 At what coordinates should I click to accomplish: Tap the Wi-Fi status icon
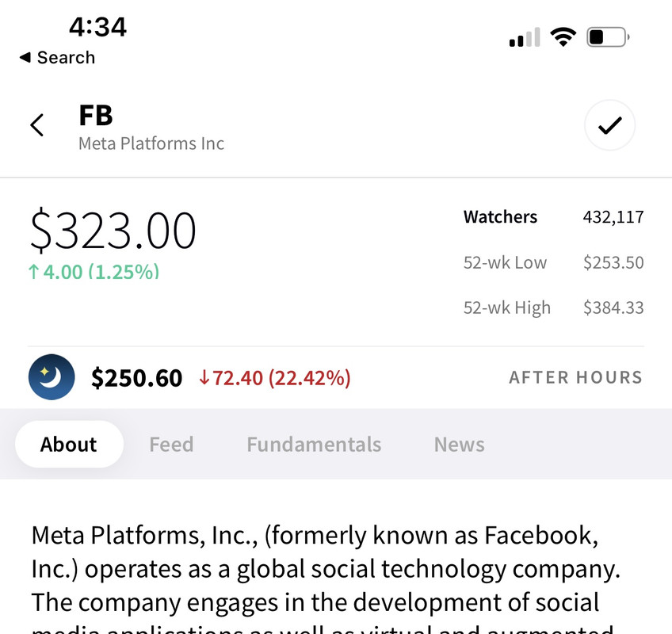563,37
